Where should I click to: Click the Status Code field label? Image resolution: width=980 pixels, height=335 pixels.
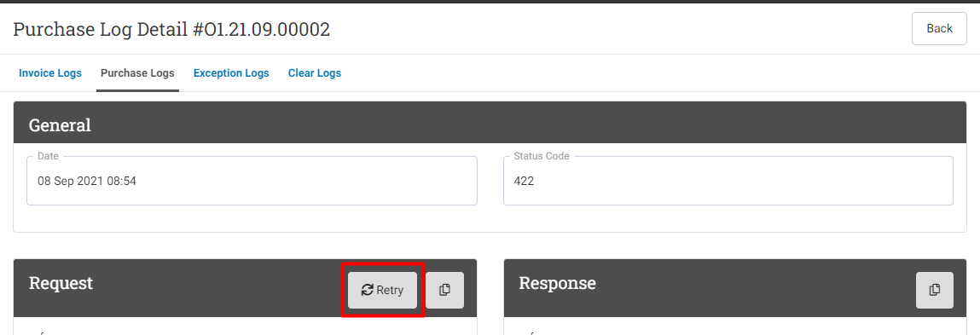pyautogui.click(x=542, y=156)
